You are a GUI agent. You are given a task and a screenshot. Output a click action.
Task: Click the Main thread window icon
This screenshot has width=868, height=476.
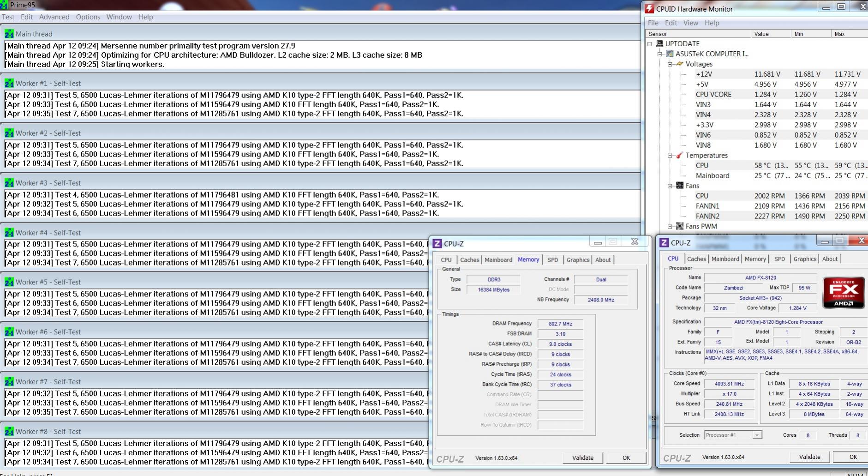9,34
